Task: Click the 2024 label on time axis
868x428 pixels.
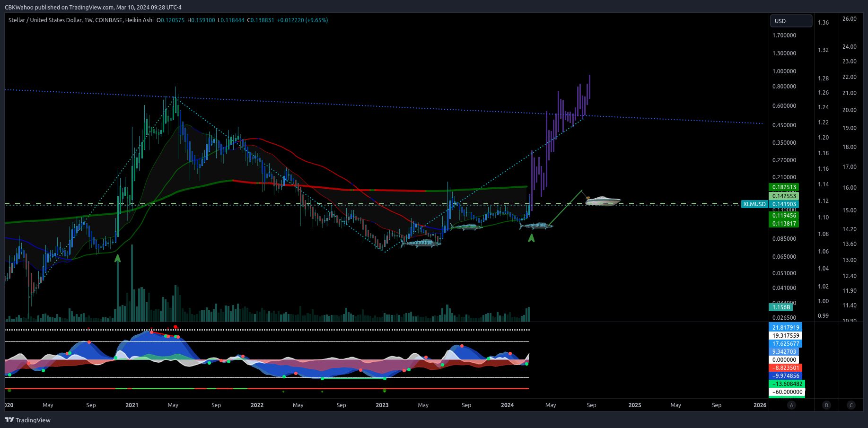Action: [x=507, y=405]
